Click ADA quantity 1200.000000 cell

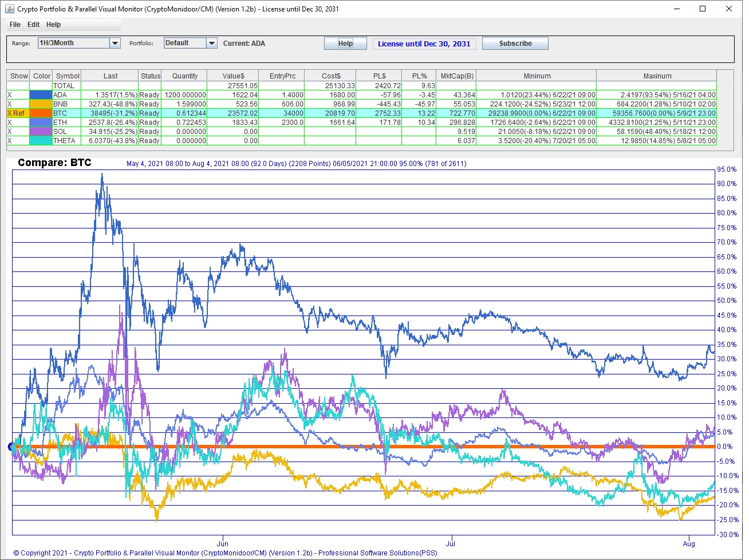[184, 95]
